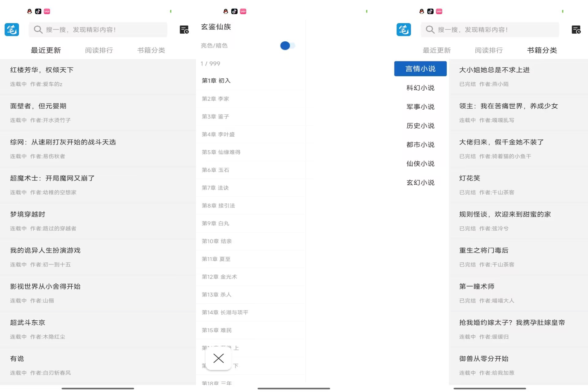Open the book list icon at top right
The height and width of the screenshot is (392, 588).
click(184, 29)
